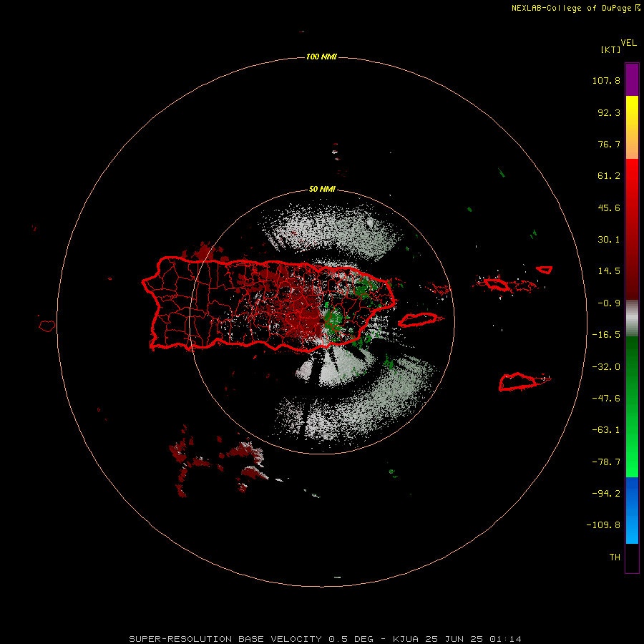Click the -78.7 velocity scale value

(x=606, y=462)
